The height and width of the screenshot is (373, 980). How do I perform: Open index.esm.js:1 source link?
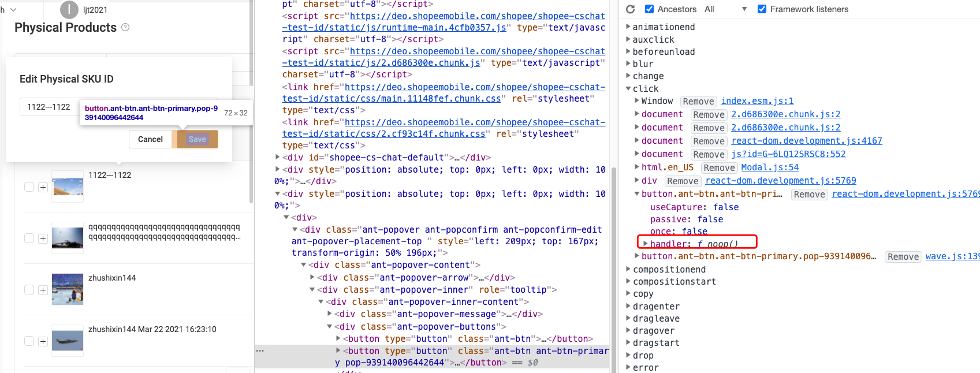click(x=757, y=101)
